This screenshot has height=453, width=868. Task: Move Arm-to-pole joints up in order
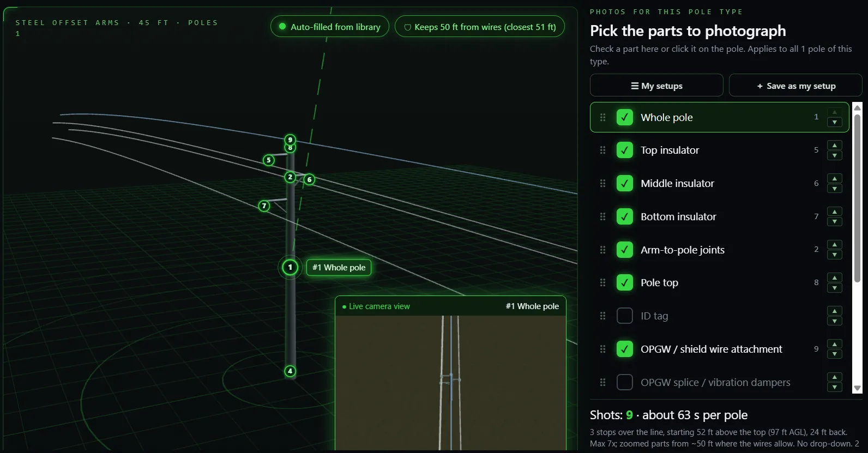click(835, 244)
